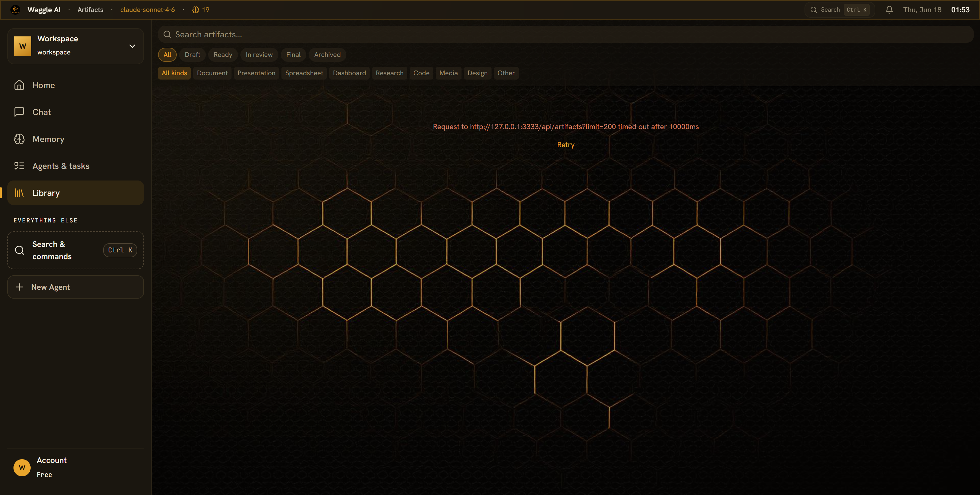980x495 pixels.
Task: Click the Memory brain icon
Action: pos(19,139)
